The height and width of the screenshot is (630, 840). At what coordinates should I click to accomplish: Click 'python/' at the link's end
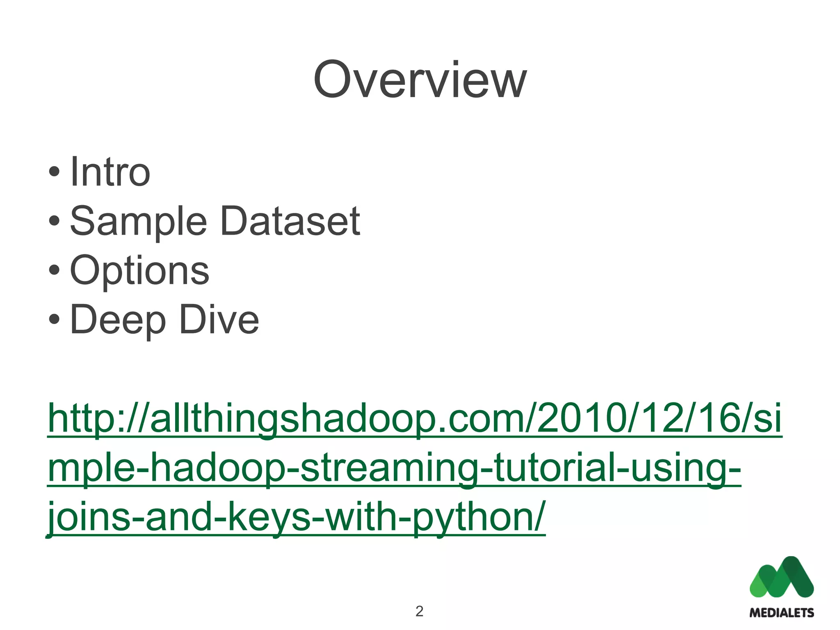pyautogui.click(x=479, y=518)
